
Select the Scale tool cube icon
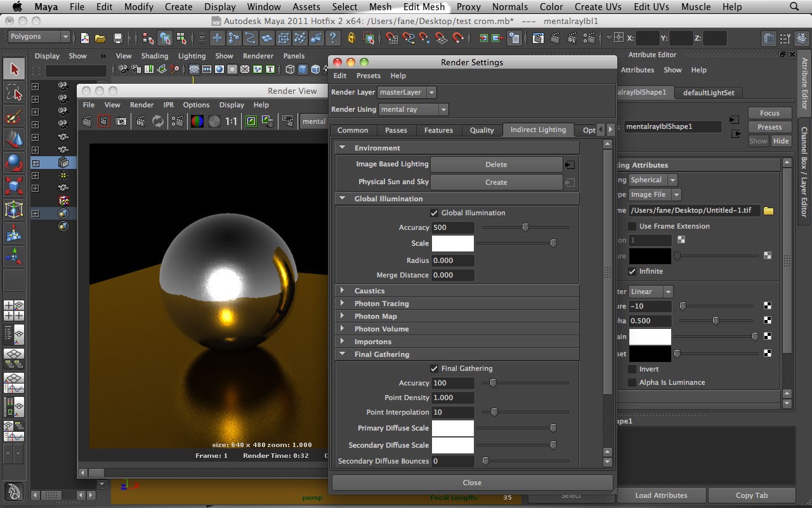coord(14,186)
